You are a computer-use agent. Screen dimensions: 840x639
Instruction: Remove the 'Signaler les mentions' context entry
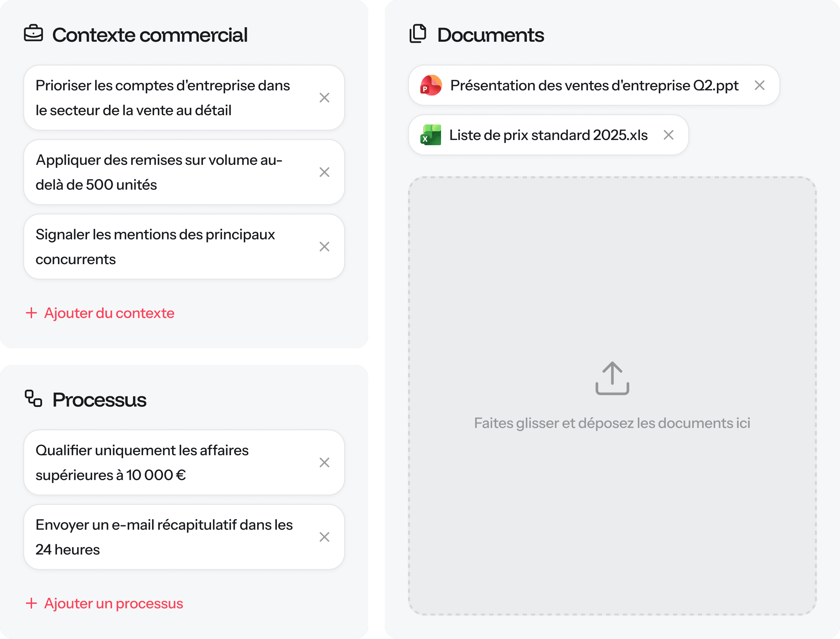click(324, 247)
